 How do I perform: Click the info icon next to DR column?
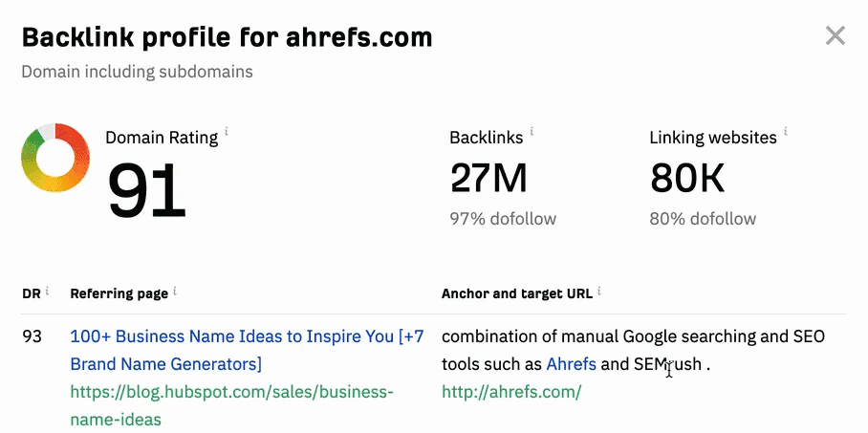[47, 291]
